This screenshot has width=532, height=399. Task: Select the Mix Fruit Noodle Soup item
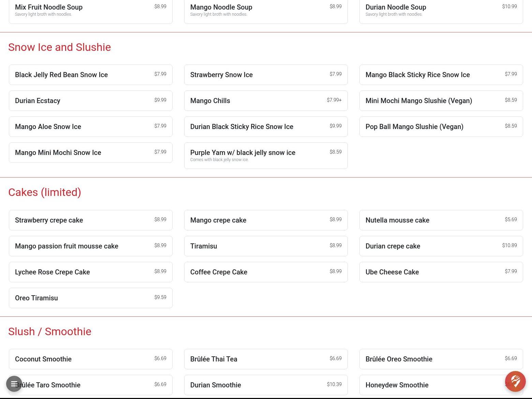coord(91,12)
